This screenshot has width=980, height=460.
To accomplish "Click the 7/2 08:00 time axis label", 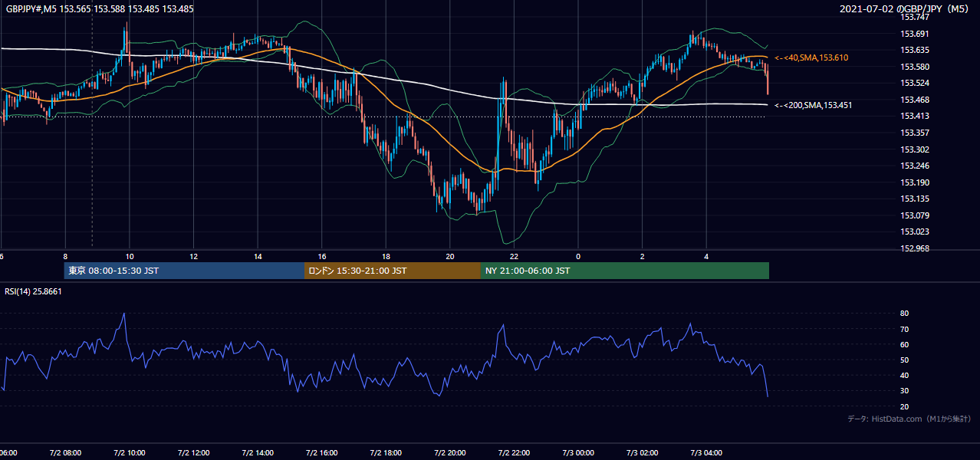I will (x=64, y=453).
